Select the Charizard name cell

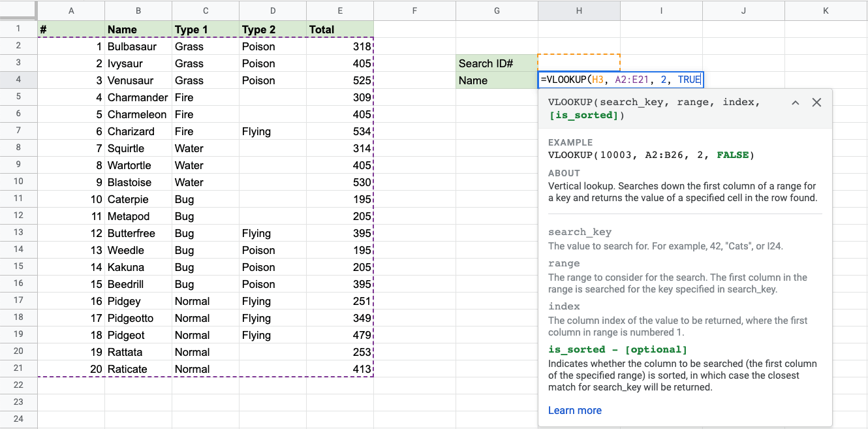(138, 131)
